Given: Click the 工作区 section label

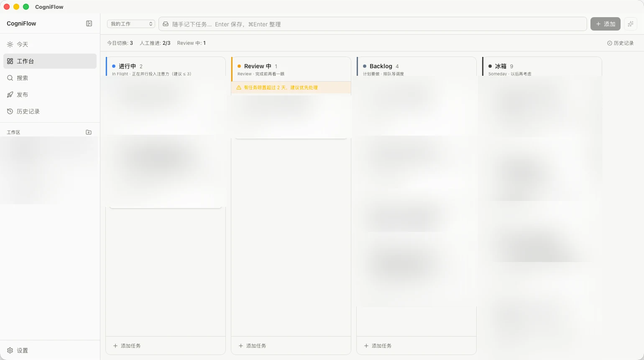Looking at the screenshot, I should pyautogui.click(x=13, y=132).
